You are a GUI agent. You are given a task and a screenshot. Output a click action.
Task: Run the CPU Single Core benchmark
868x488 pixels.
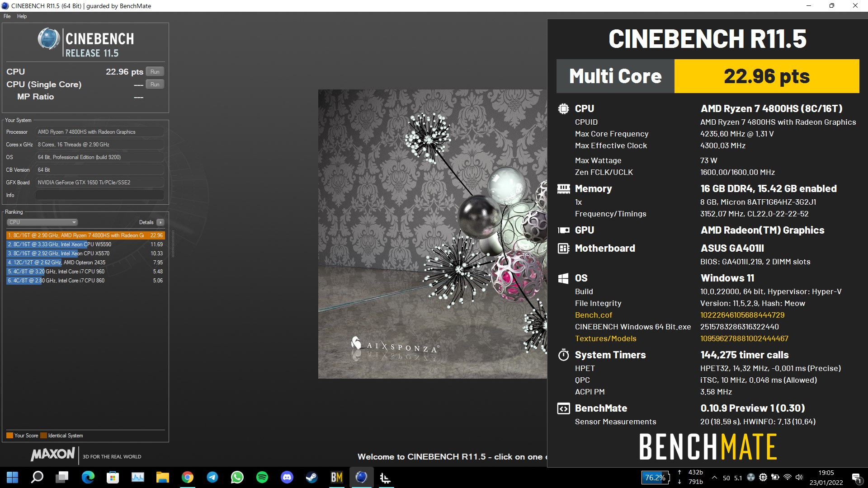click(x=155, y=84)
